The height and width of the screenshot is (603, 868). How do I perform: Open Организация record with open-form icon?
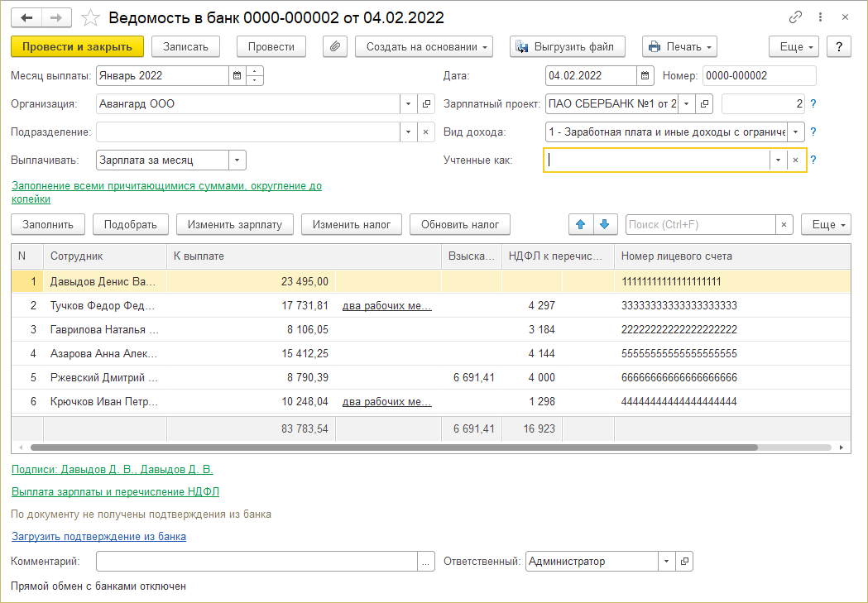(x=427, y=104)
